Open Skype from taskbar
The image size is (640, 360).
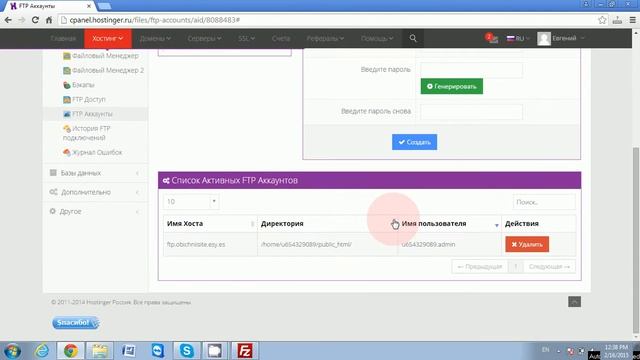point(187,351)
